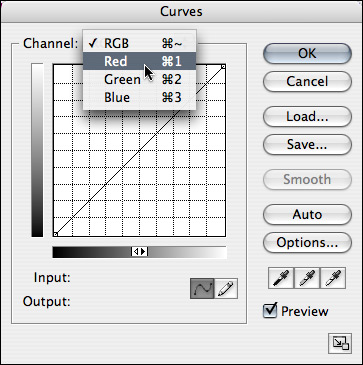363x365 pixels.
Task: Pick the checked RGB channel entry
Action: [x=139, y=43]
